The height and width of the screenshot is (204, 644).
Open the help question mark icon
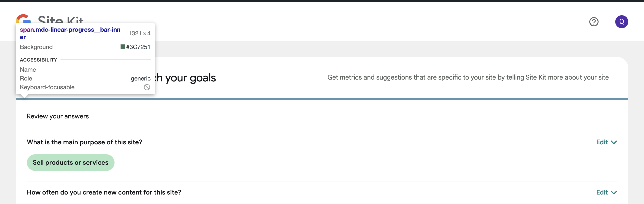tap(594, 22)
